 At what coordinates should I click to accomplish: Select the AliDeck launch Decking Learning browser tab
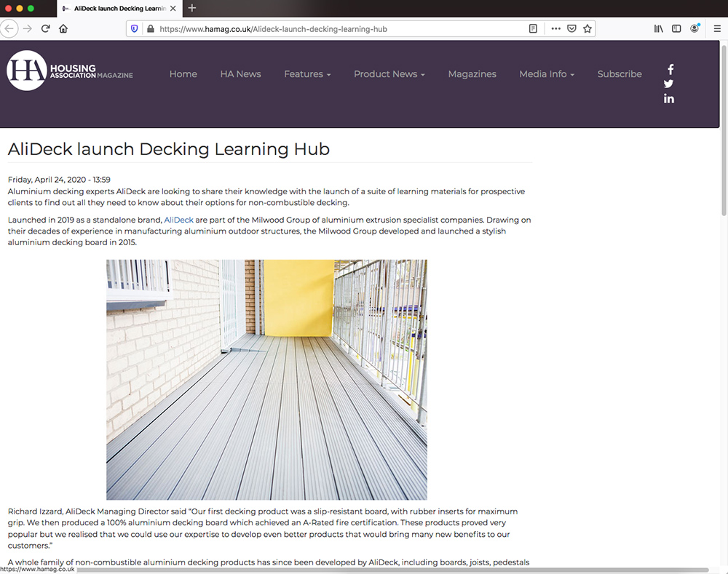[120, 8]
